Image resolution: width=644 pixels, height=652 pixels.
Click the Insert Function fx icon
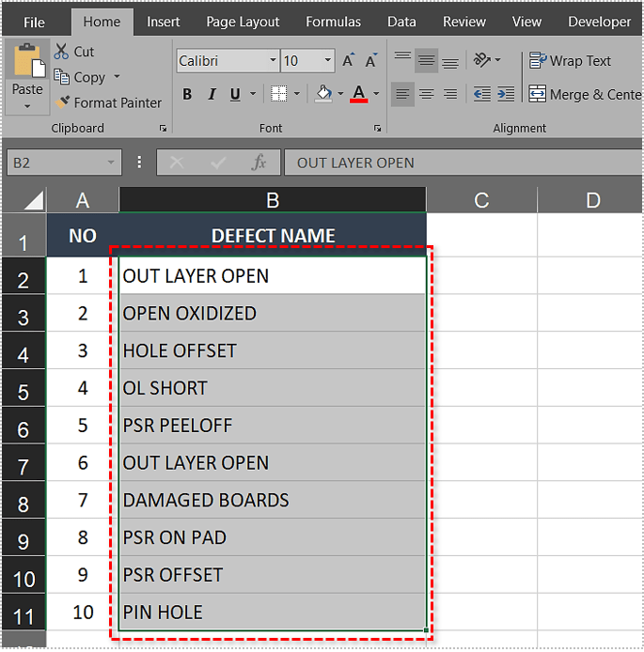259,163
